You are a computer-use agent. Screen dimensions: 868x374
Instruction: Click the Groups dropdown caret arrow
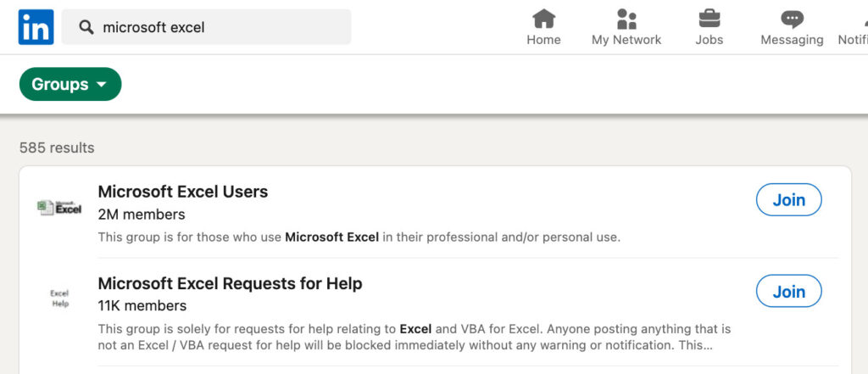(x=102, y=85)
